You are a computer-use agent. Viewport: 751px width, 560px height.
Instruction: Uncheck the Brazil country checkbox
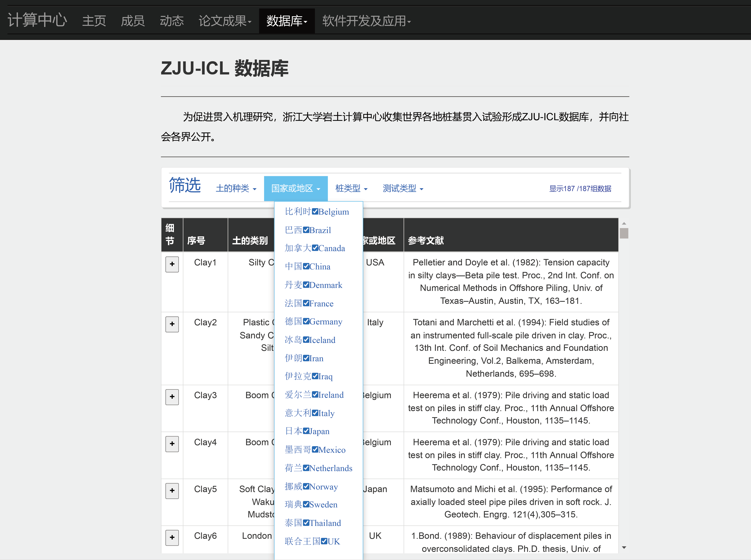(306, 230)
